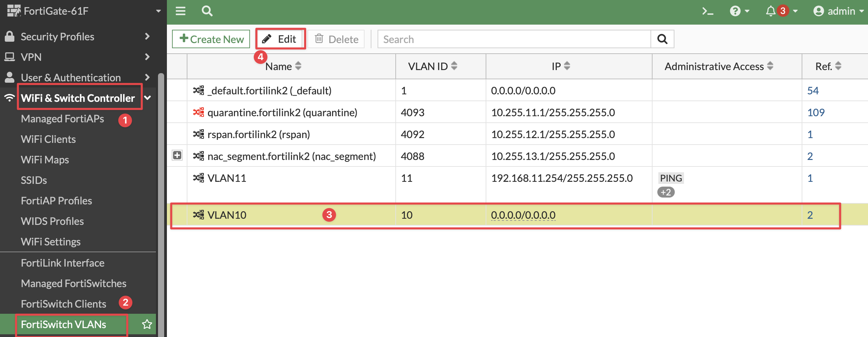Viewport: 868px width, 337px height.
Task: Open the help question mark icon
Action: [735, 11]
